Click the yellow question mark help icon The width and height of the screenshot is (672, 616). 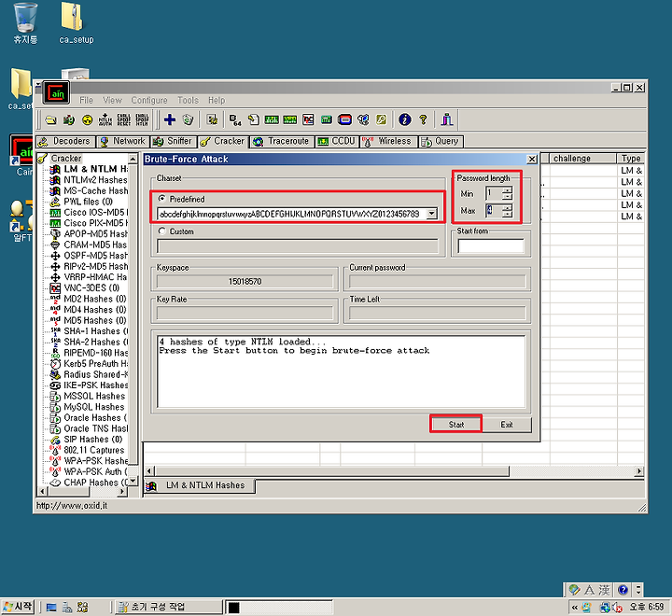pyautogui.click(x=424, y=119)
